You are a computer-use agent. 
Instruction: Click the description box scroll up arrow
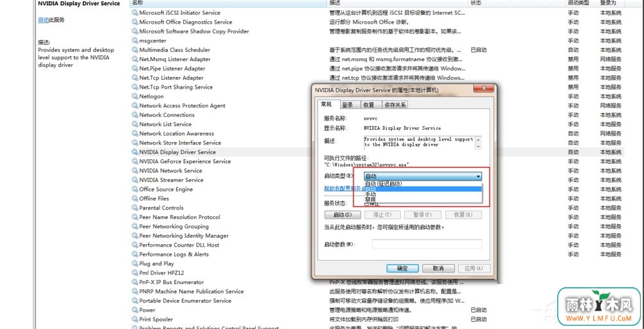[x=478, y=139]
